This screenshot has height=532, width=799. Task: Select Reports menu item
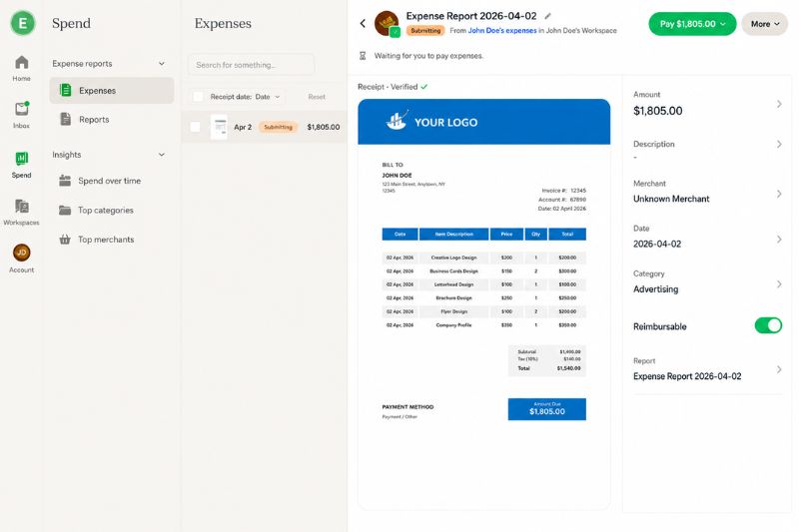(112, 119)
